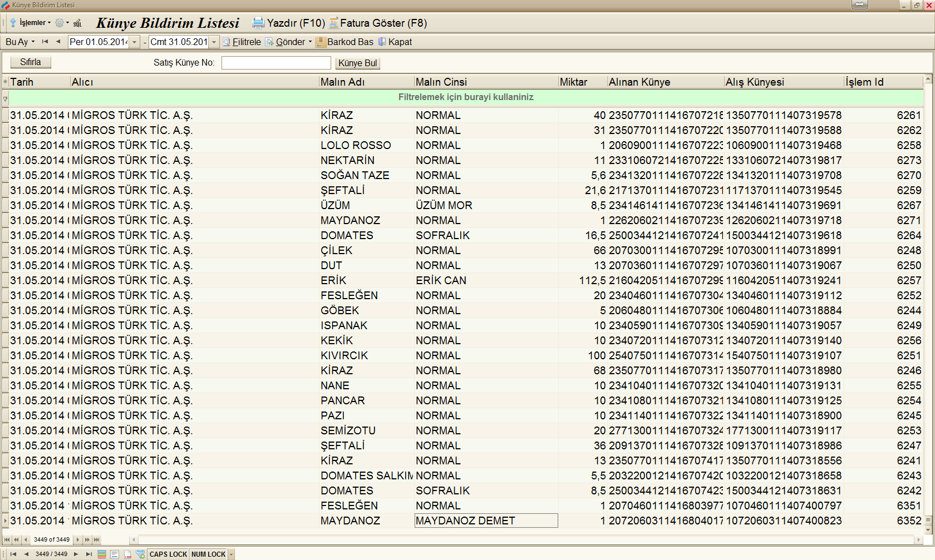Select the SEMİZOTU row product cell
Screen dimensions: 935x560
point(366,430)
